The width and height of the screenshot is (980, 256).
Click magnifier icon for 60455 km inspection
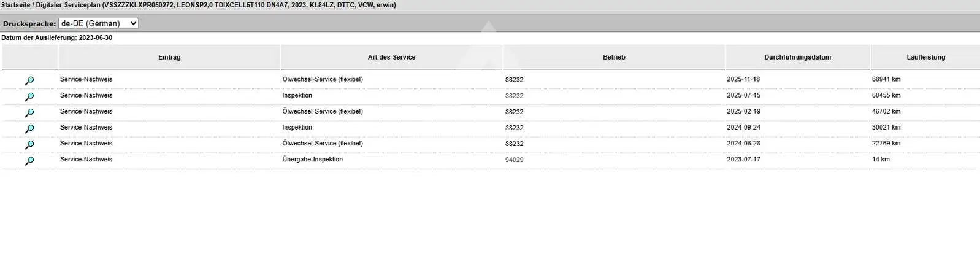click(x=29, y=96)
